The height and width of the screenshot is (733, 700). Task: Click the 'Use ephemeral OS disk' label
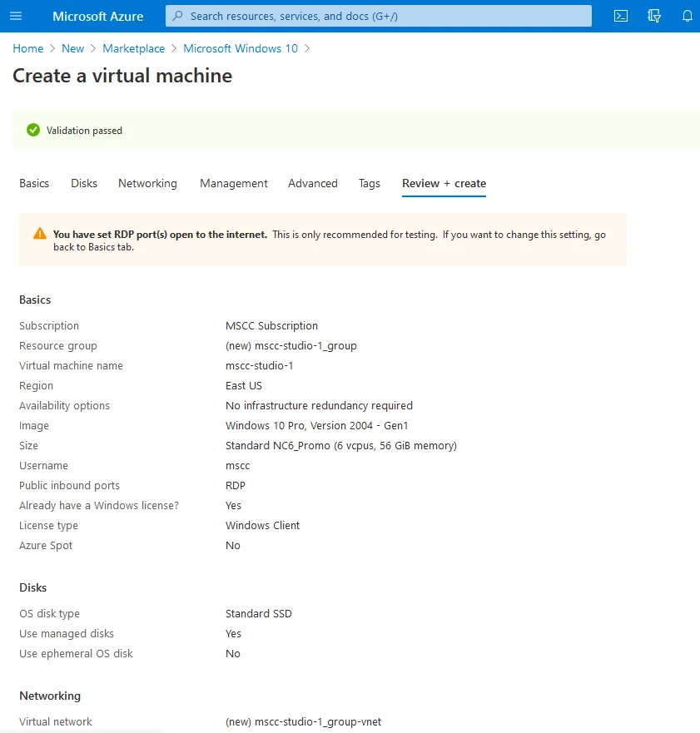tap(76, 653)
